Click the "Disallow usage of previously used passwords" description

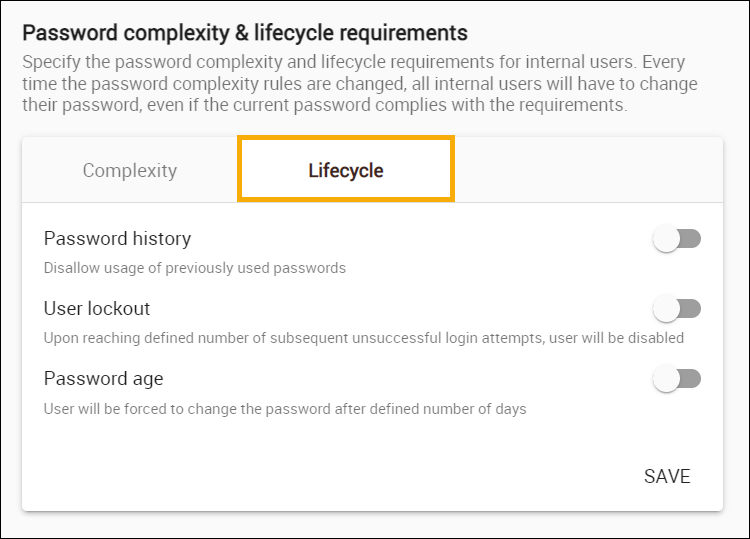(x=195, y=268)
